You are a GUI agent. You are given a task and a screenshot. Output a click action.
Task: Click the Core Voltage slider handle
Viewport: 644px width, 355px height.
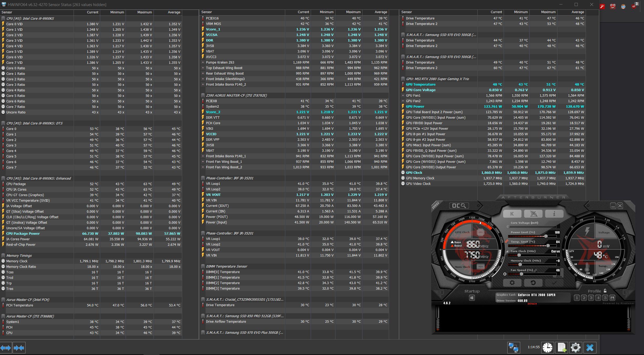click(x=508, y=227)
